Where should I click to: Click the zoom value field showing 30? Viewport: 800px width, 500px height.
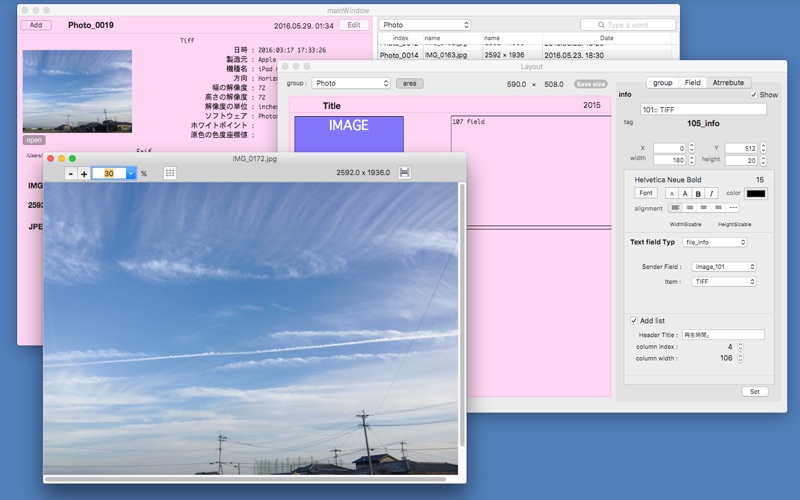coord(109,173)
